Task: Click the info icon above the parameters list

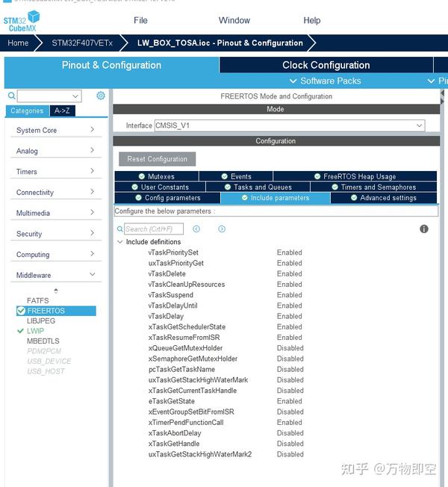Action: click(424, 229)
